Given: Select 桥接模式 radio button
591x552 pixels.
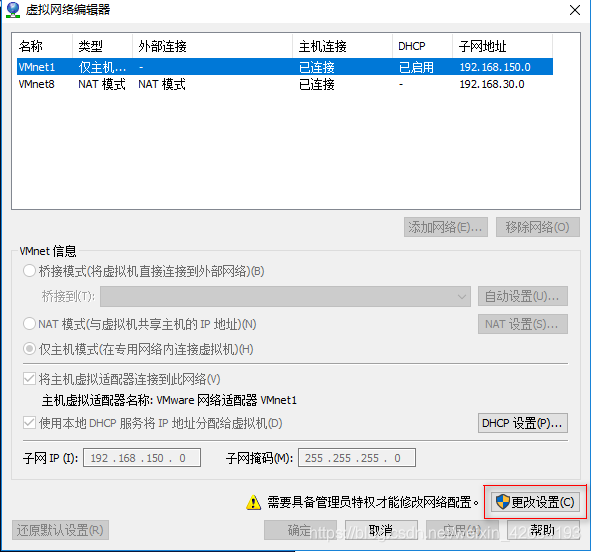Looking at the screenshot, I should (29, 271).
